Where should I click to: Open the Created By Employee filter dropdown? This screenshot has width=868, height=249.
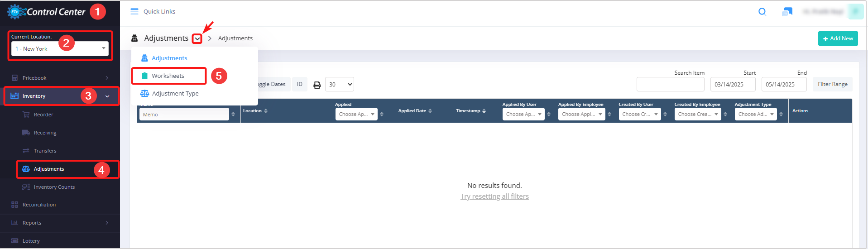698,114
